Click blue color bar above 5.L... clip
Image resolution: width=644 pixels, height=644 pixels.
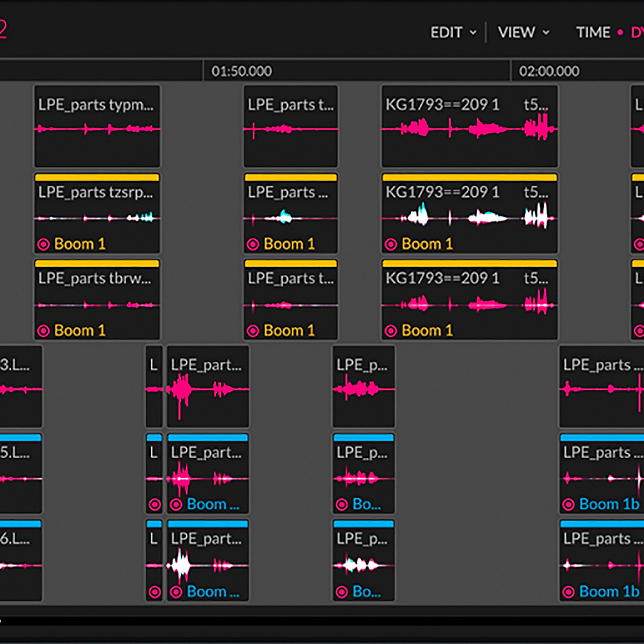click(x=21, y=438)
